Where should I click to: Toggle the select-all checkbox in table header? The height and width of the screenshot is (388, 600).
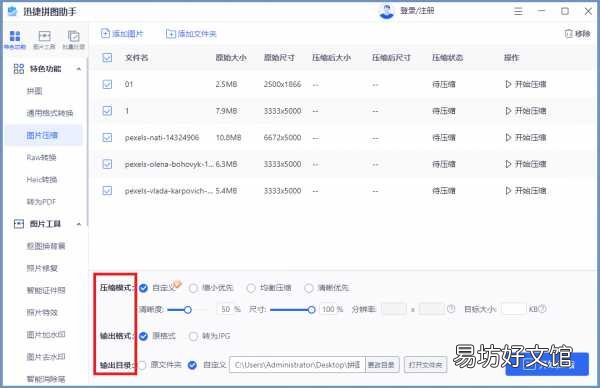tap(108, 58)
